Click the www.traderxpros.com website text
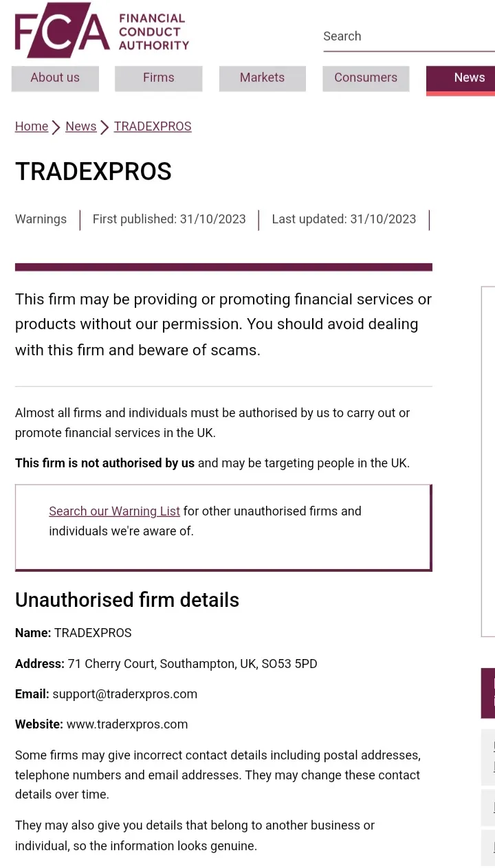This screenshot has width=495, height=868. coord(127,724)
